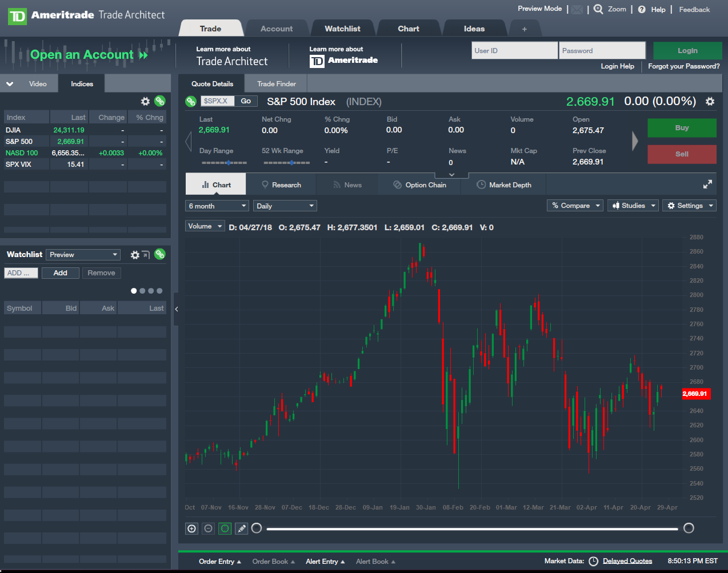Collapse the Video/Indices panel chevron
The image size is (728, 573).
[x=10, y=84]
